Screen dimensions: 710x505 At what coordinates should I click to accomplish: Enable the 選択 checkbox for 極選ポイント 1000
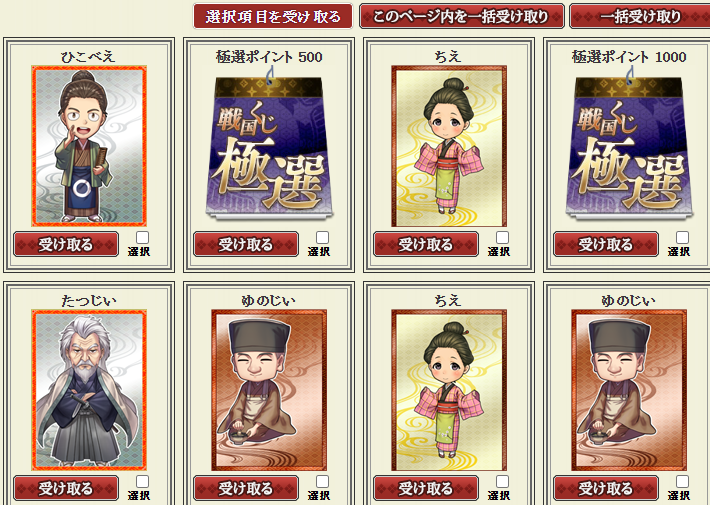tap(682, 237)
